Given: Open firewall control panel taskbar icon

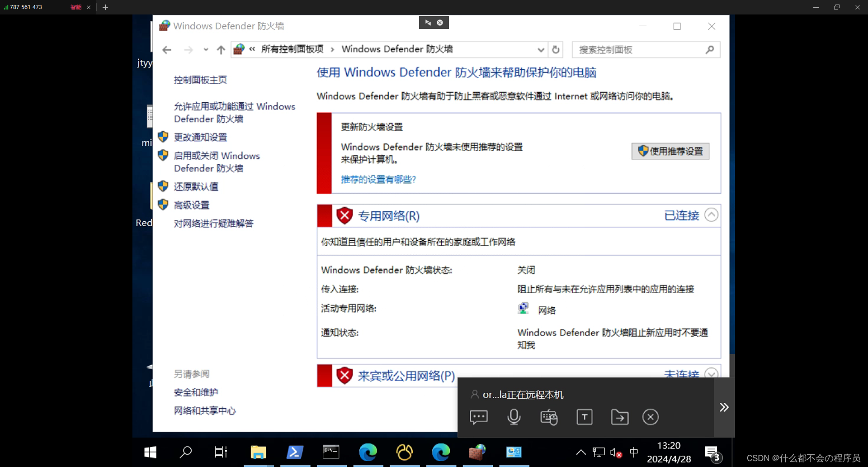Looking at the screenshot, I should [x=477, y=452].
